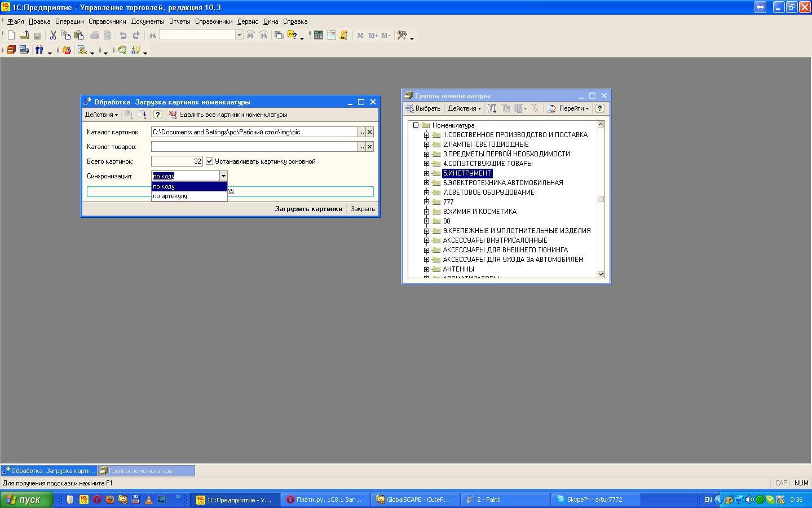Viewport: 812px width, 508px height.
Task: Open the Окна menu
Action: [x=271, y=21]
